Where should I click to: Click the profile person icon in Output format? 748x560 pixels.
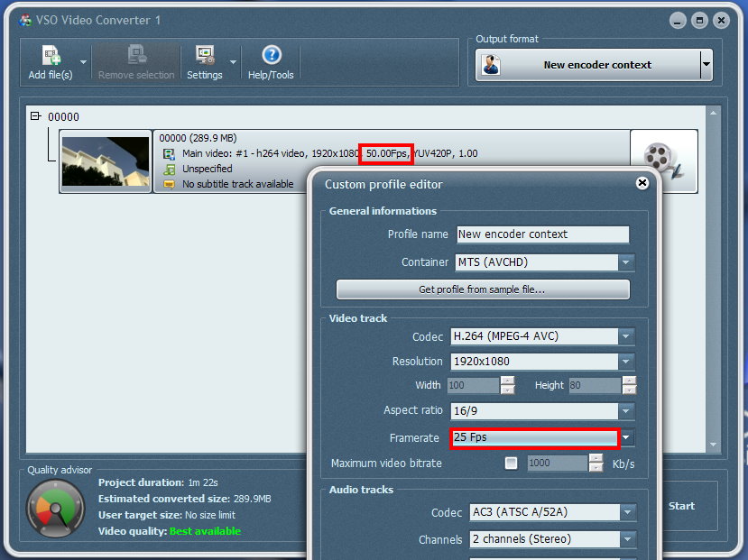491,65
